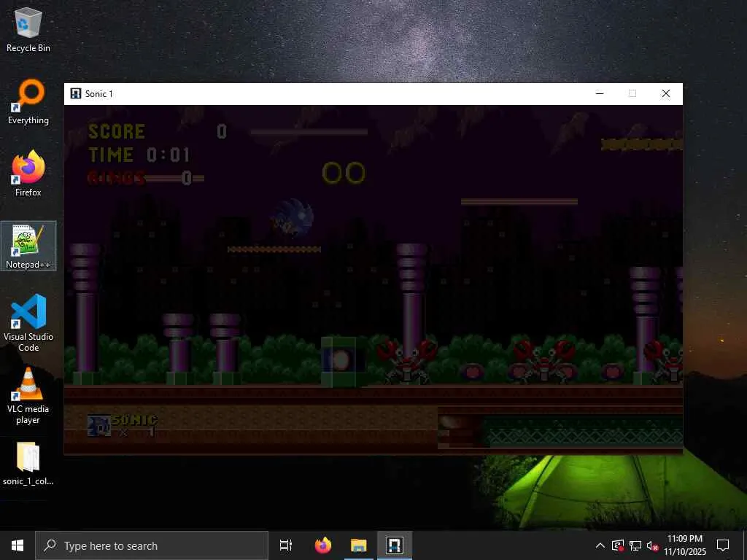Open the Visual Studio Code shortcut
The height and width of the screenshot is (560, 747).
[x=28, y=323]
